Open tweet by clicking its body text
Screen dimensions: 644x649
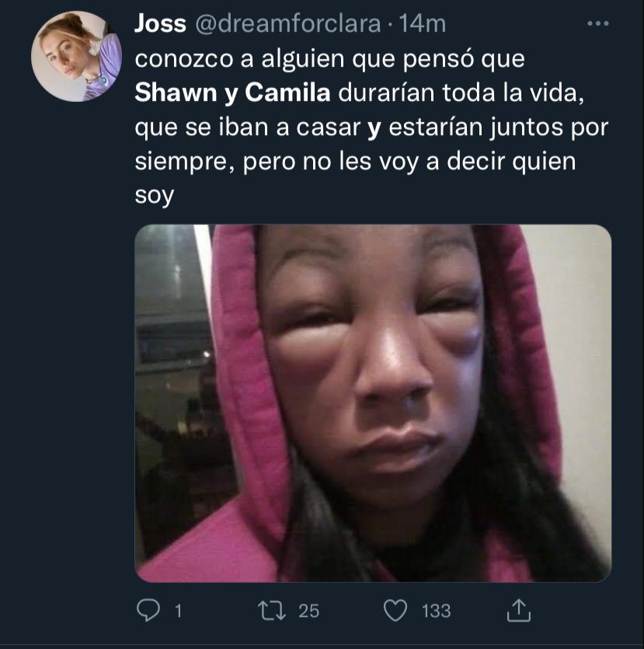[x=371, y=127]
